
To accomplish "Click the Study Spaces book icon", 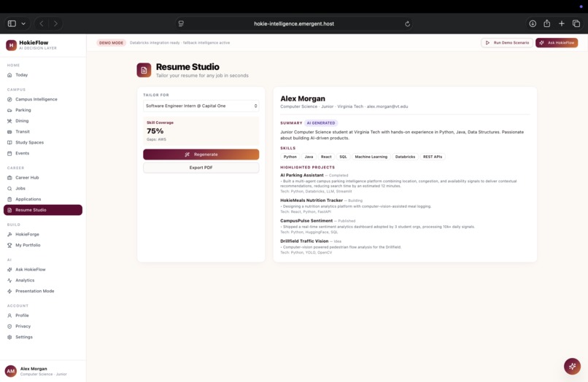I will [9, 142].
